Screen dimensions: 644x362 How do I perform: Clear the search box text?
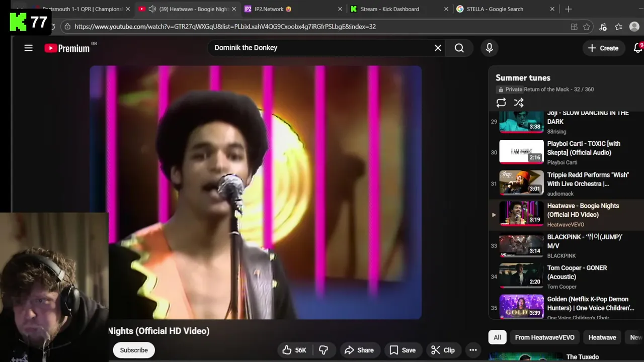click(x=438, y=48)
